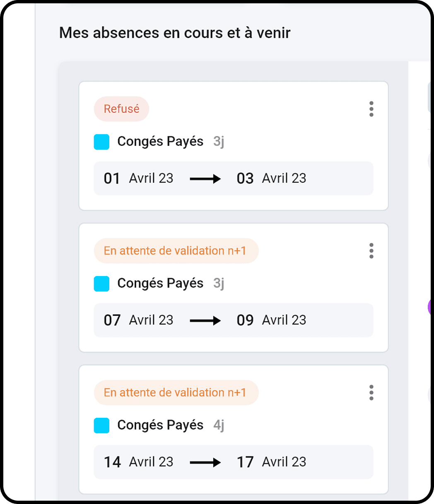The width and height of the screenshot is (434, 504).
Task: Open the options menu on the Refusé absence card
Action: pos(371,109)
